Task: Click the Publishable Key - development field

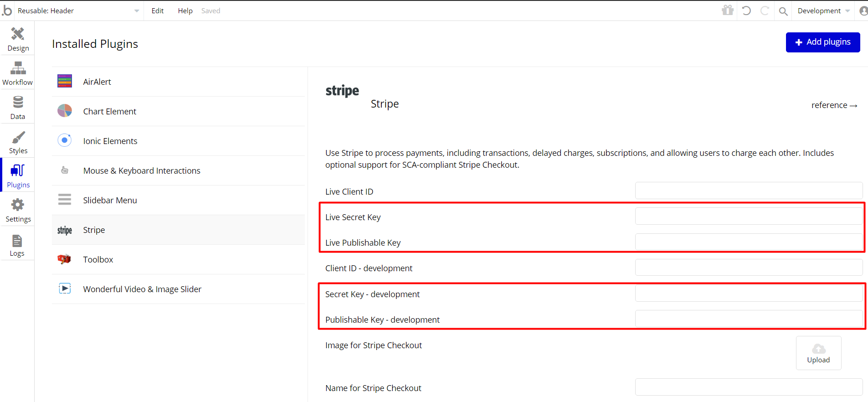Action: pyautogui.click(x=749, y=319)
